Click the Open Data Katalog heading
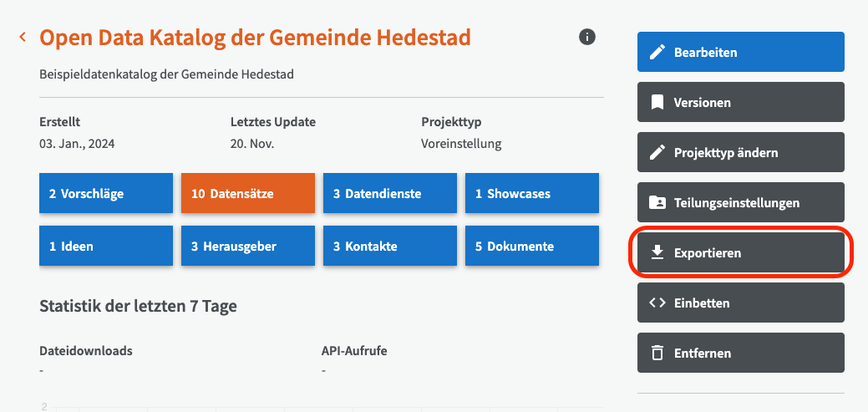 point(255,38)
